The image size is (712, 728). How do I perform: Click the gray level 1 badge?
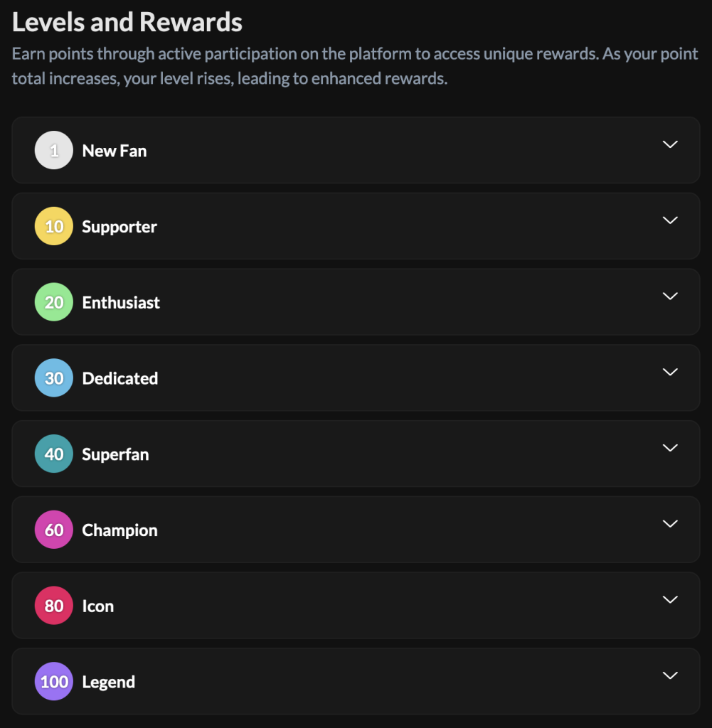tap(54, 150)
